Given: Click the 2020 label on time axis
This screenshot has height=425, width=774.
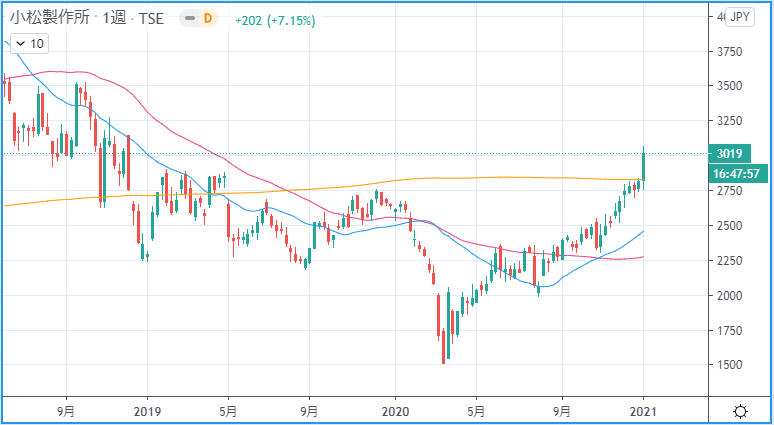Looking at the screenshot, I should (395, 410).
